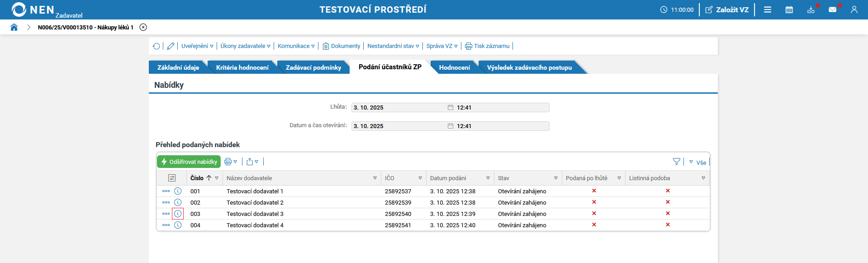Open the downloads icon in top bar
Screen dimensions: 868x263
[x=811, y=10]
